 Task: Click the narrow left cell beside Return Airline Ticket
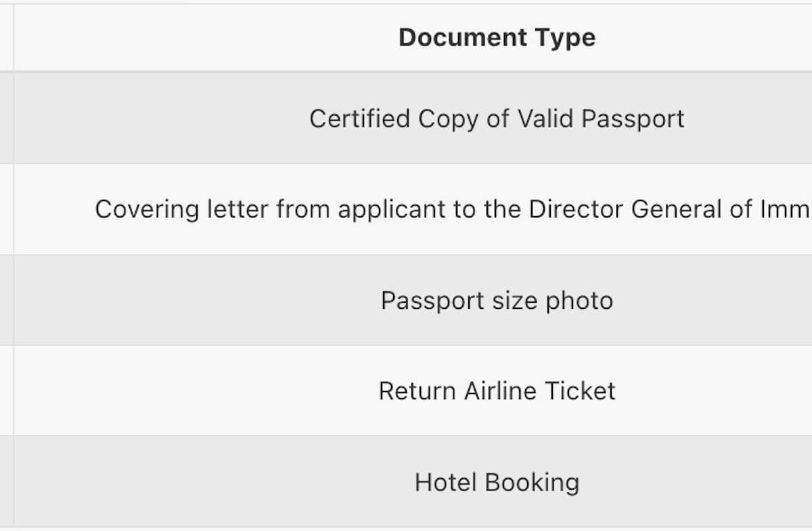(x=6, y=391)
